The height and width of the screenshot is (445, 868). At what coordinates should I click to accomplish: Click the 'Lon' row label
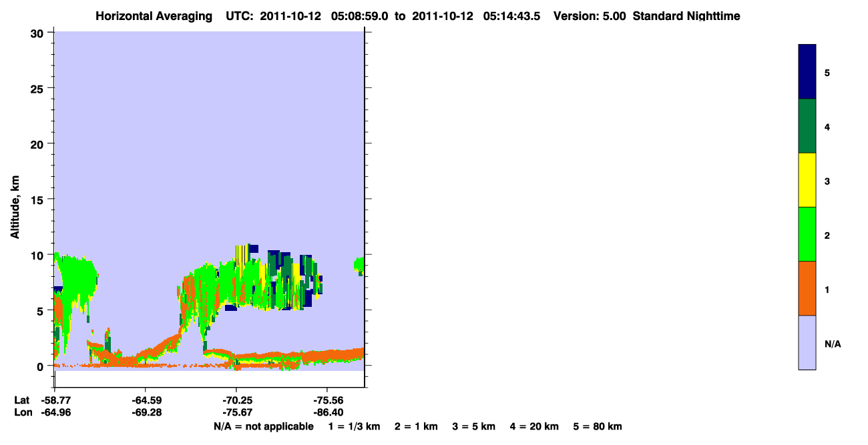(23, 412)
